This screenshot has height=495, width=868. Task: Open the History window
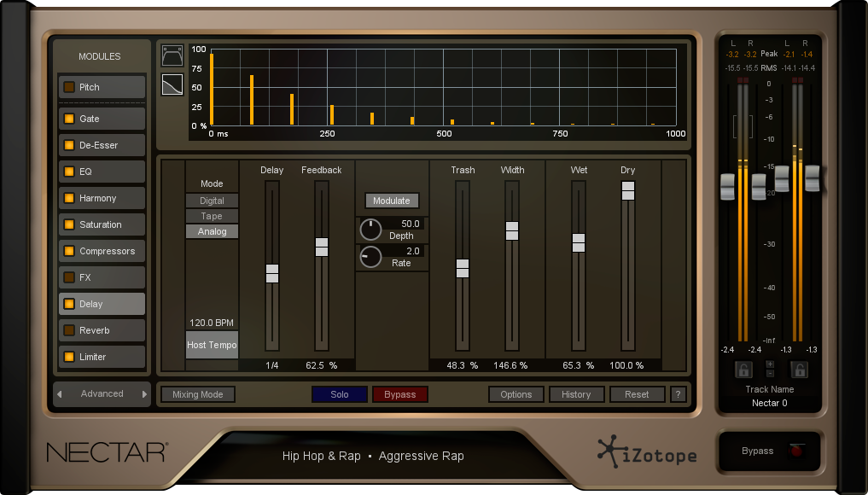tap(576, 394)
